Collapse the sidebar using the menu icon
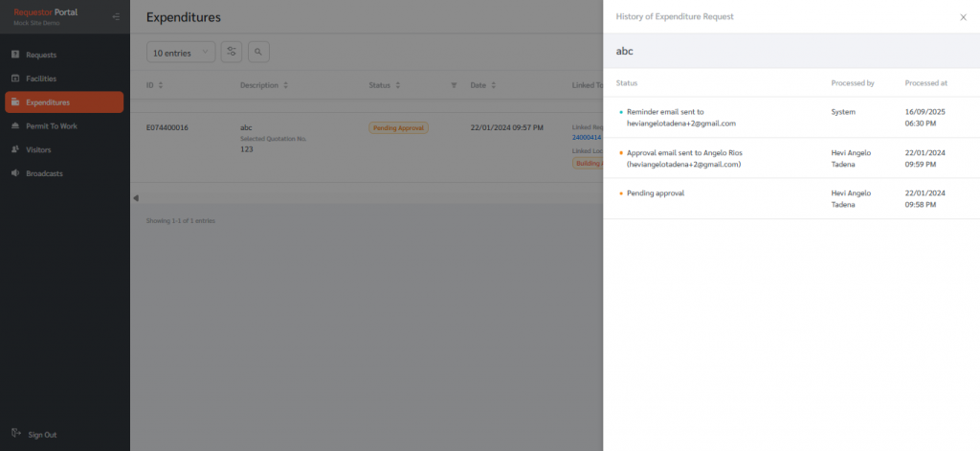This screenshot has height=451, width=980. tap(116, 16)
